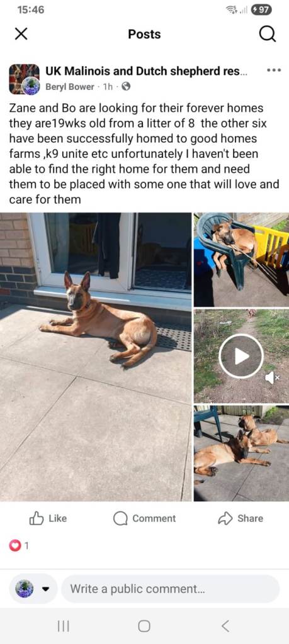Open large photo of dog by door
289x644 pixels.
pos(96,357)
